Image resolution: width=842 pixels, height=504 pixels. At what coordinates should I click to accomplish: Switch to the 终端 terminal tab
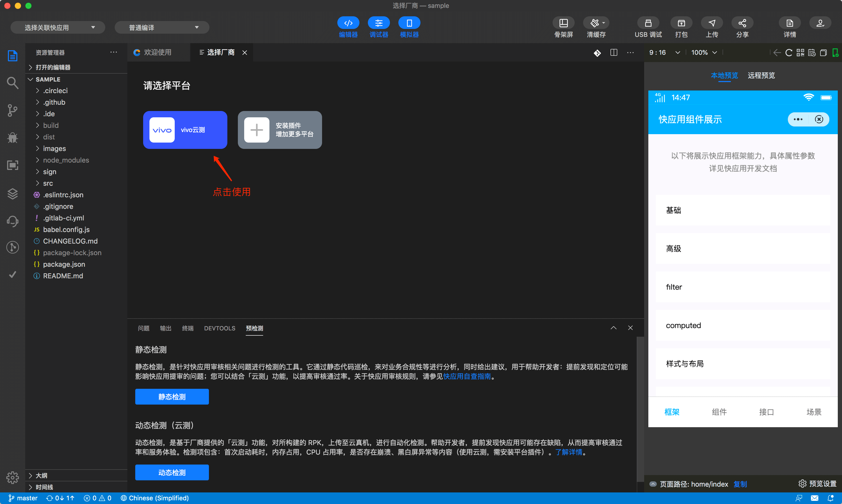(x=188, y=328)
